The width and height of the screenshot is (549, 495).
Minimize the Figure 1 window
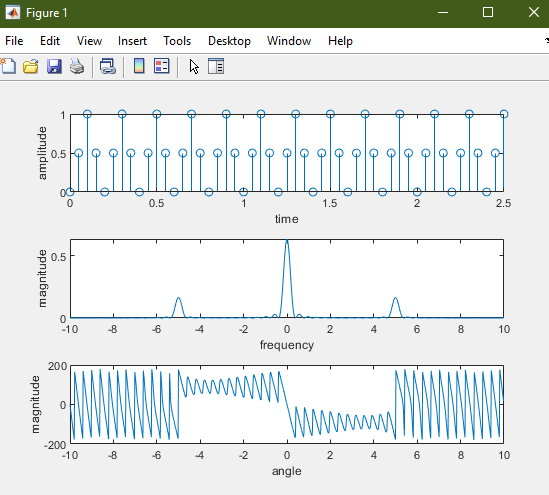443,13
